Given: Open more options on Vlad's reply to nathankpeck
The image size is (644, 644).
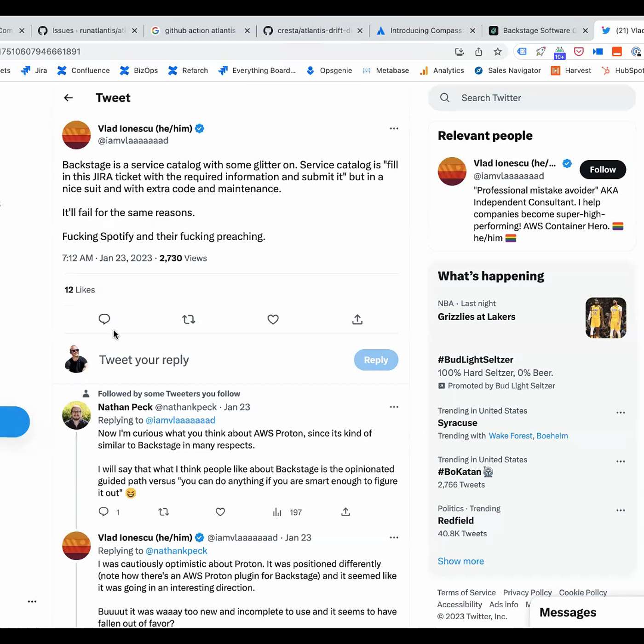Looking at the screenshot, I should click(x=394, y=537).
